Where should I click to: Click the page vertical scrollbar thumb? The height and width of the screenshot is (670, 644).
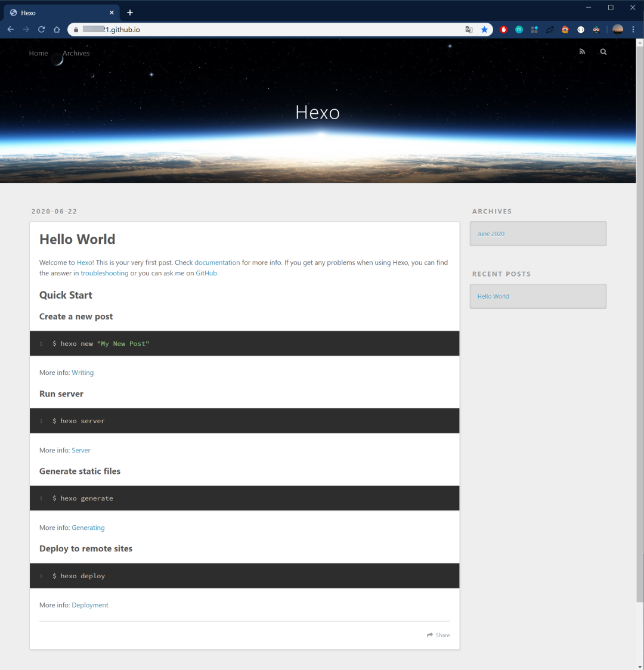click(x=640, y=325)
